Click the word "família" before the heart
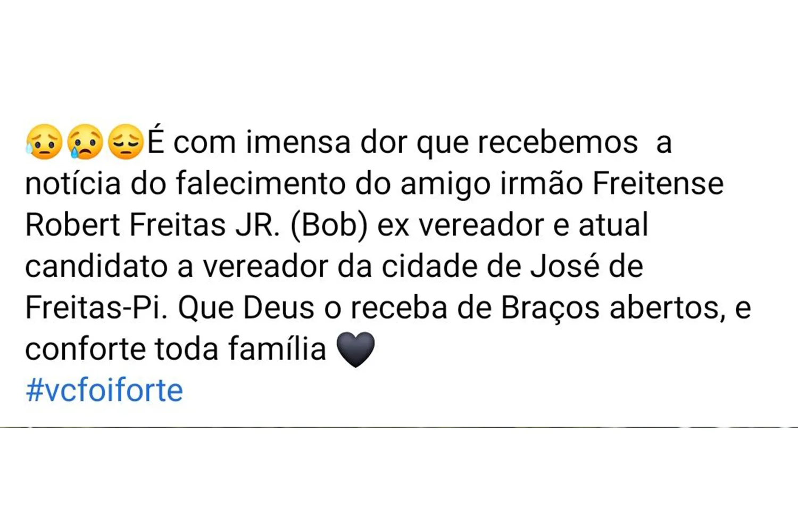This screenshot has height=532, width=798. coord(277,349)
